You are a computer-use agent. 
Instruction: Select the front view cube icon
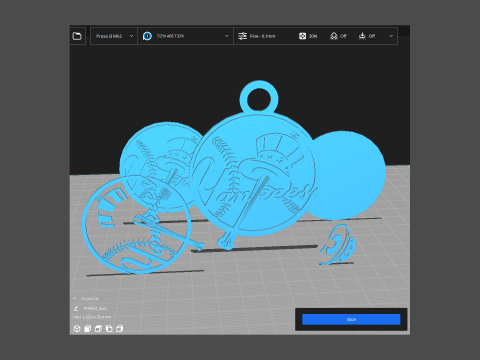point(88,329)
